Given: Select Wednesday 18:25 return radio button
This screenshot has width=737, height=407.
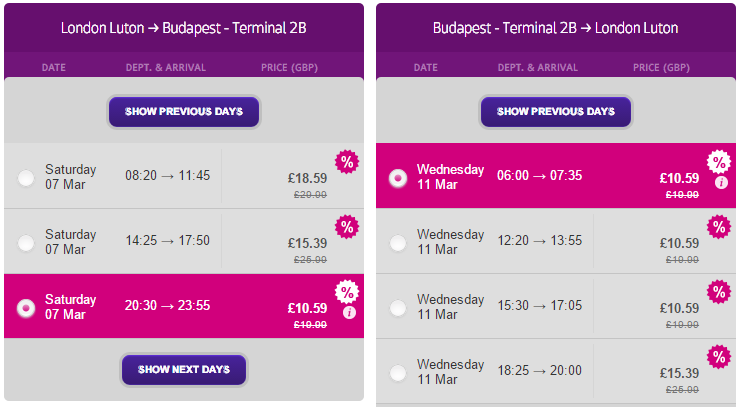Looking at the screenshot, I should [398, 373].
